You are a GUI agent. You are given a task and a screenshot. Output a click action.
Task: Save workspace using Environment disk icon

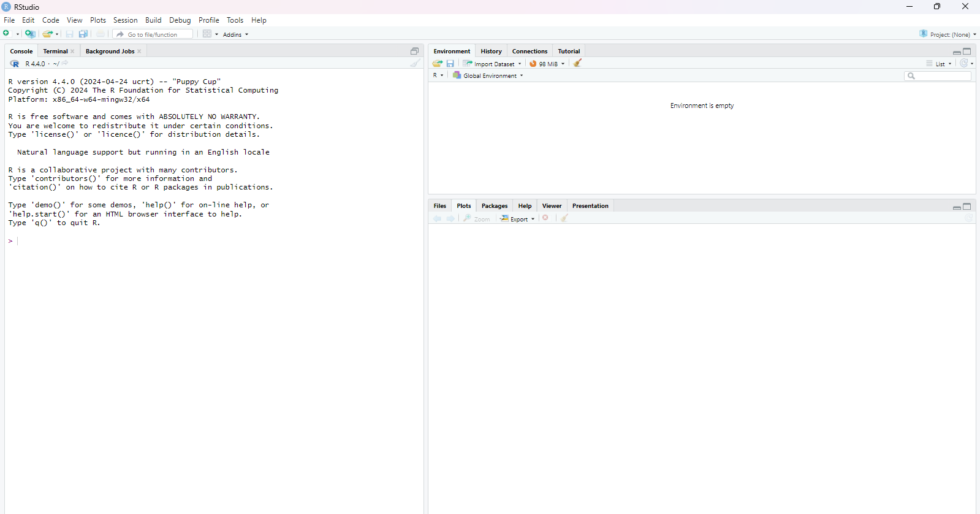[x=450, y=64]
